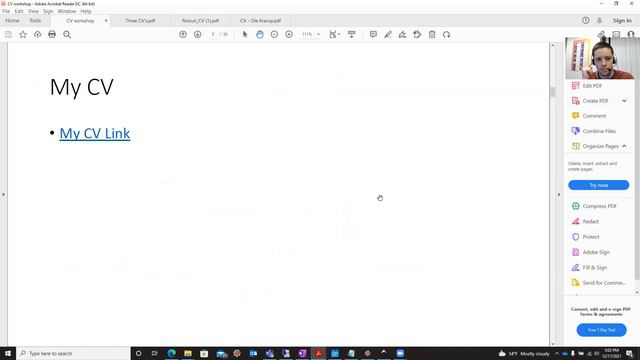Click the Try now button

tap(599, 185)
